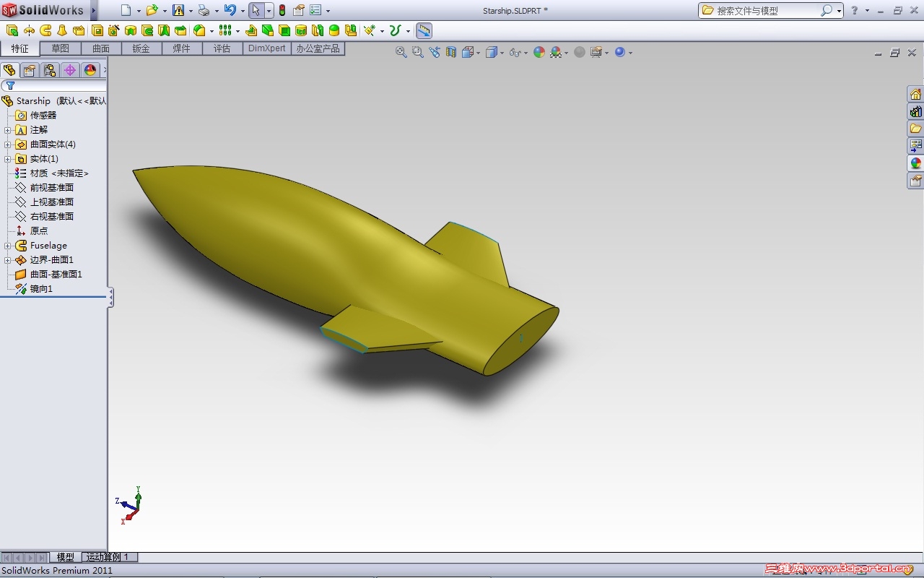Open the DimXpert tab
The image size is (924, 578).
pos(267,48)
